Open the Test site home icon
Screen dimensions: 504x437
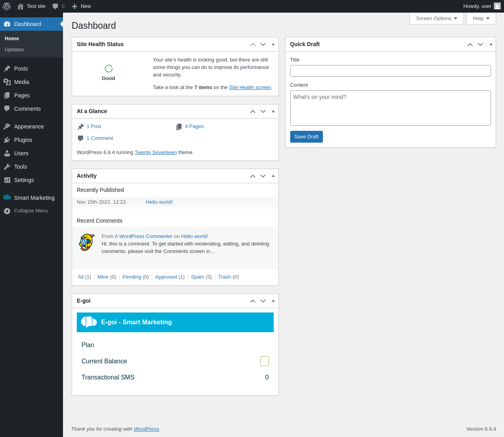[x=20, y=6]
